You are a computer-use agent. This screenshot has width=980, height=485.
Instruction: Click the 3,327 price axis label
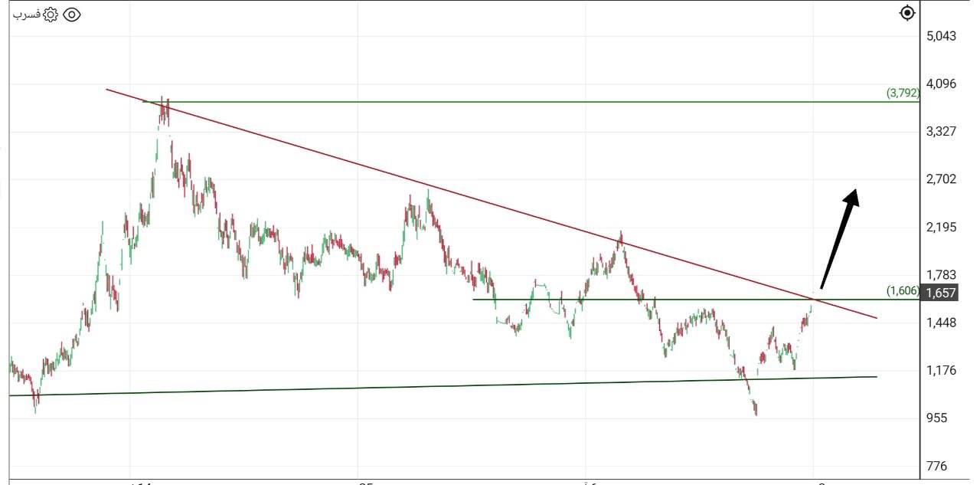pos(941,132)
